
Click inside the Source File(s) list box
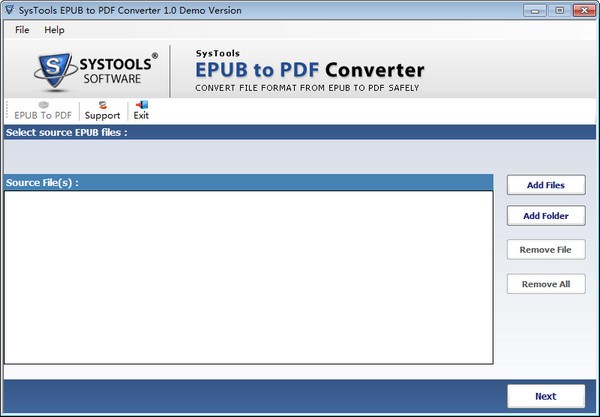pos(249,277)
